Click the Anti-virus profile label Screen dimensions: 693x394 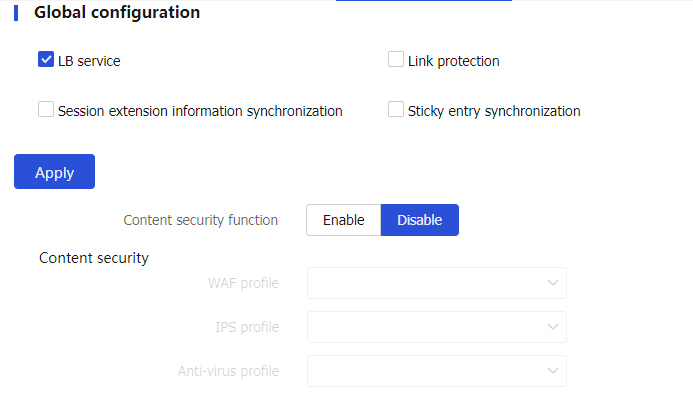click(228, 371)
